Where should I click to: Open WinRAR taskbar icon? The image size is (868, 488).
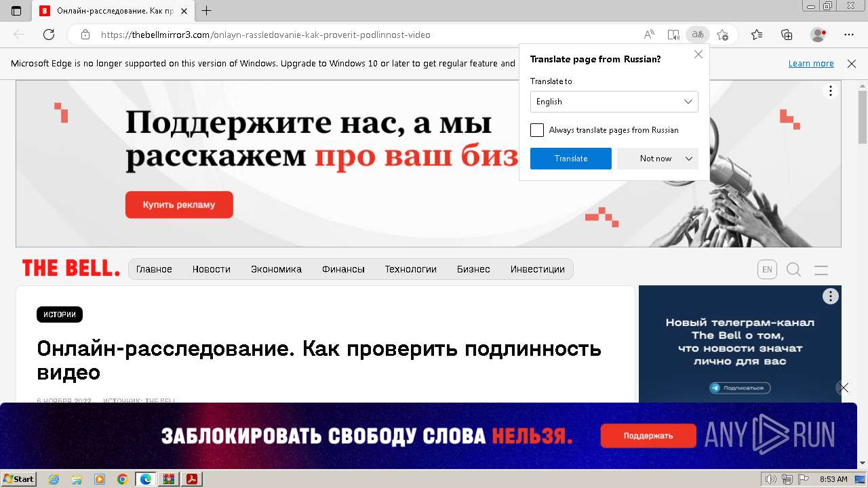[168, 479]
